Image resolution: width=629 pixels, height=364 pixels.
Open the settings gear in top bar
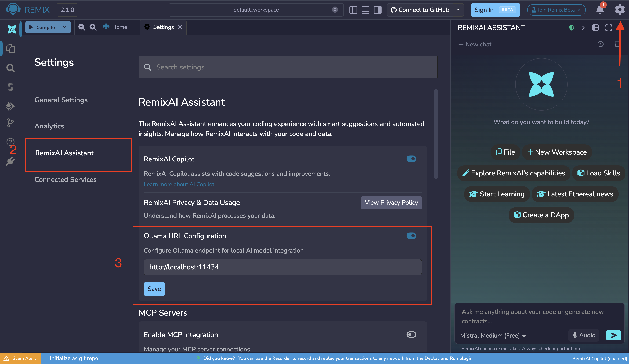(x=620, y=10)
